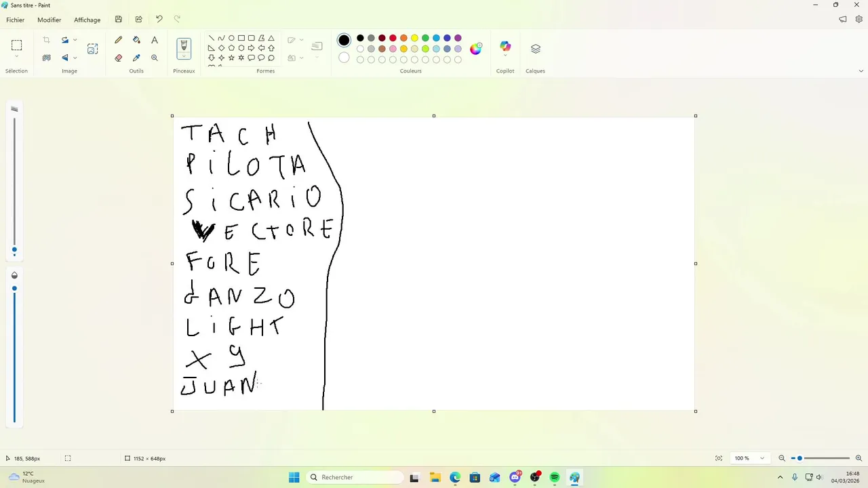Viewport: 868px width, 488px height.
Task: Click the Crop image icon
Action: coord(46,40)
